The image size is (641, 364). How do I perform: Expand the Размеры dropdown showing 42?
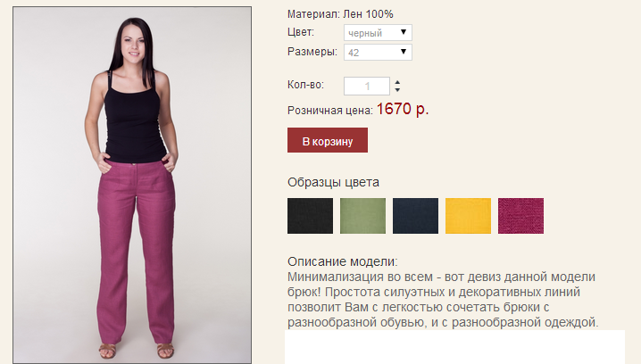point(378,53)
